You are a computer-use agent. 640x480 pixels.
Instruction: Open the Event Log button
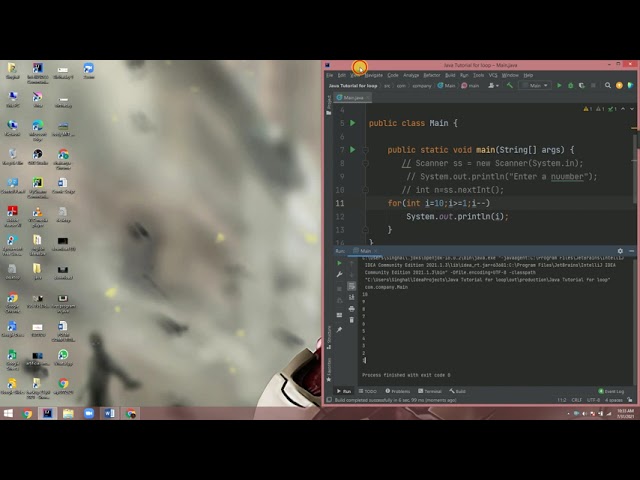611,391
